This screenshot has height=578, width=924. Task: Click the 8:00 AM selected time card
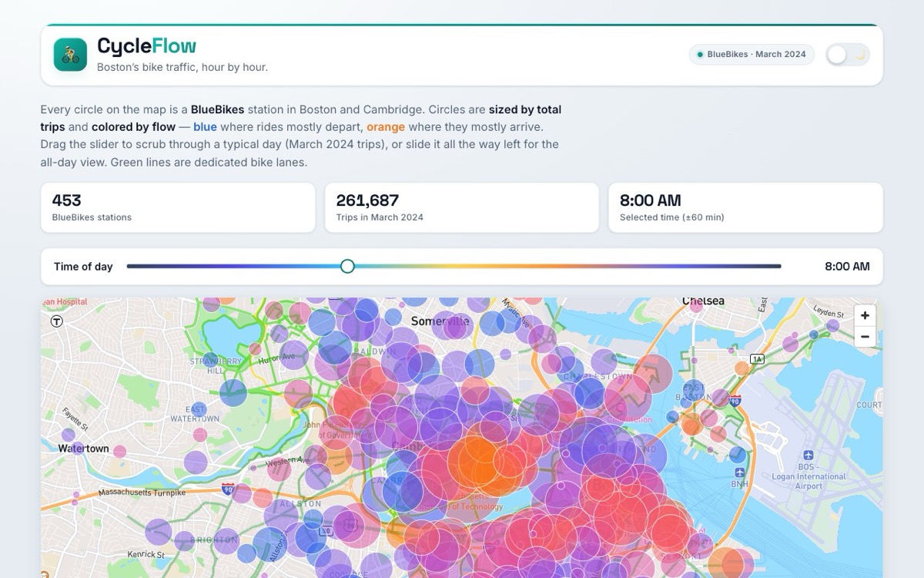tap(745, 207)
